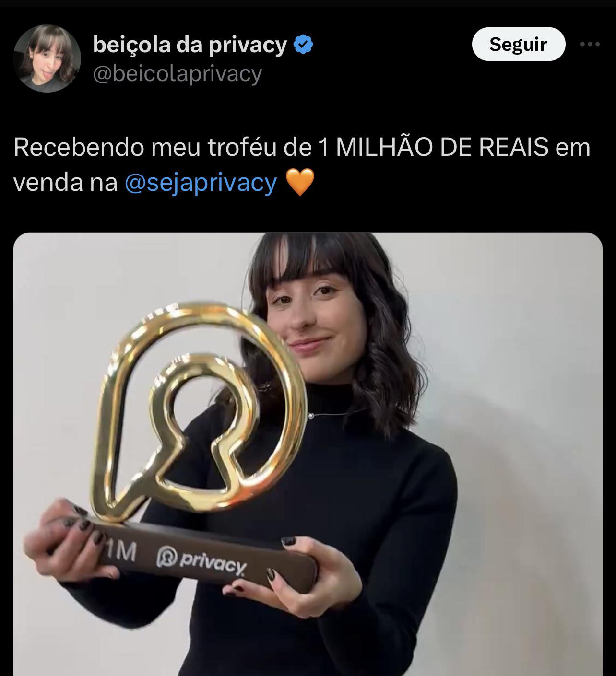Tap the orange heart emoji
The height and width of the screenshot is (676, 616).
click(300, 182)
